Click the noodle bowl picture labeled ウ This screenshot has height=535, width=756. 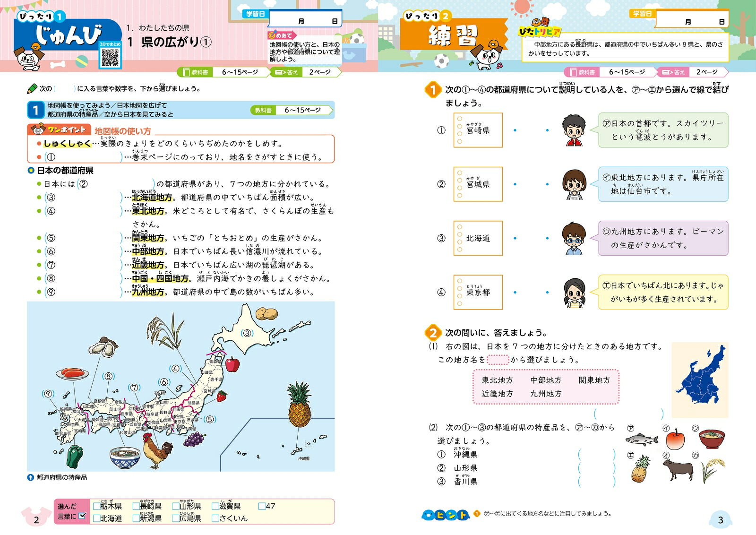[x=712, y=439]
